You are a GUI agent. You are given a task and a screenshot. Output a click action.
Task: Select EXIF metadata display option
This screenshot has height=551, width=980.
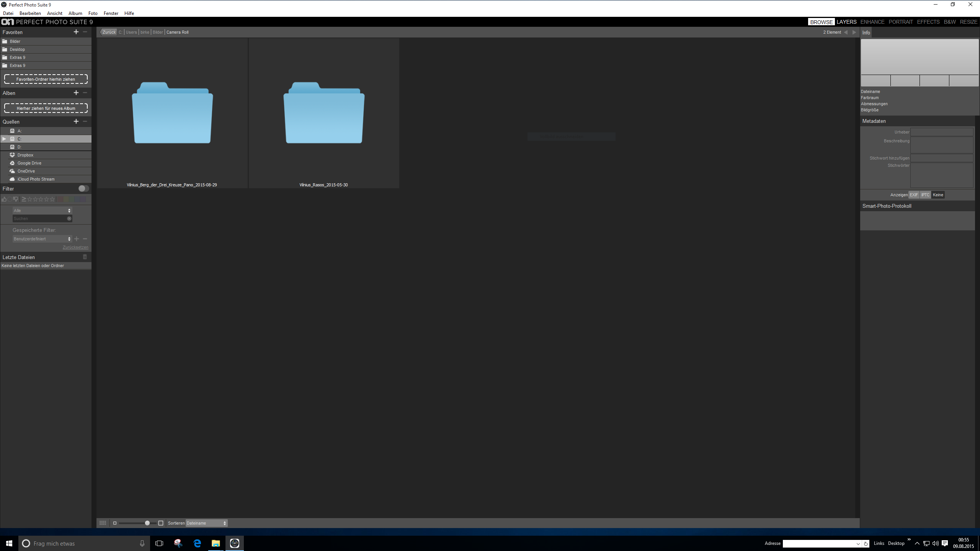coord(914,195)
